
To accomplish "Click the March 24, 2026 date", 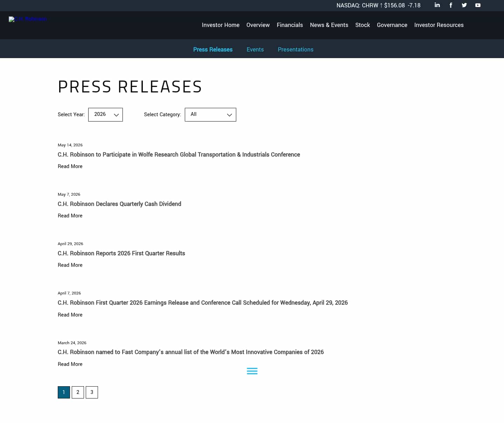I will point(72,343).
